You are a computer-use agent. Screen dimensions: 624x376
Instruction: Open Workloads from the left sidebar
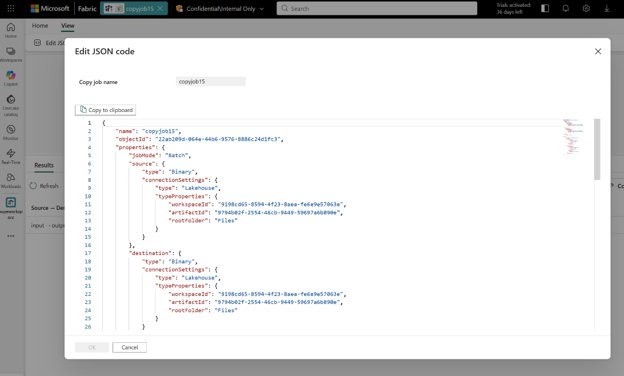11,180
